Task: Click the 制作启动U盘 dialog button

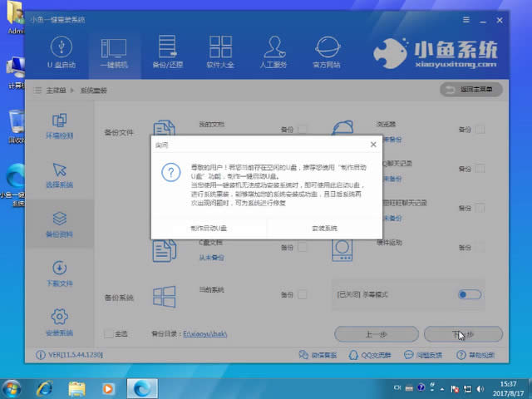Action: click(x=209, y=228)
